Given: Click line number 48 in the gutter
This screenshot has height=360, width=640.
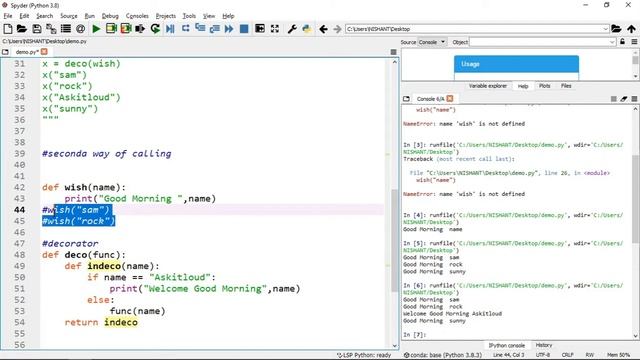Looking at the screenshot, I should pyautogui.click(x=20, y=255).
